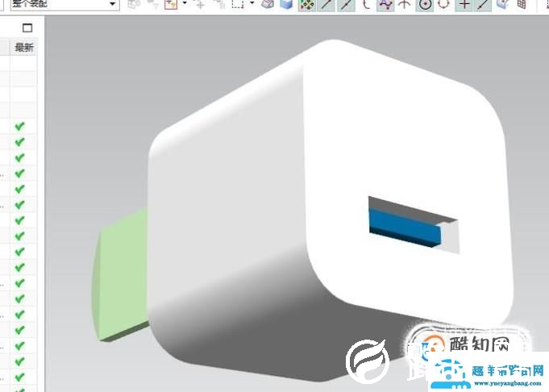The height and width of the screenshot is (392, 549).
Task: Click the spline Pole snap icon
Action: [x=385, y=5]
